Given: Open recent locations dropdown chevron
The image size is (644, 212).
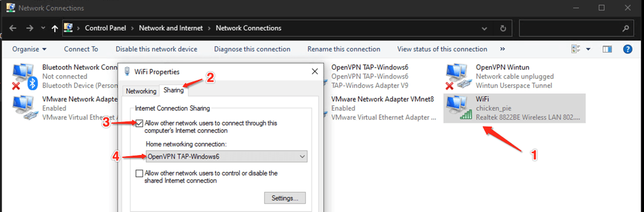Looking at the screenshot, I should coord(43,28).
